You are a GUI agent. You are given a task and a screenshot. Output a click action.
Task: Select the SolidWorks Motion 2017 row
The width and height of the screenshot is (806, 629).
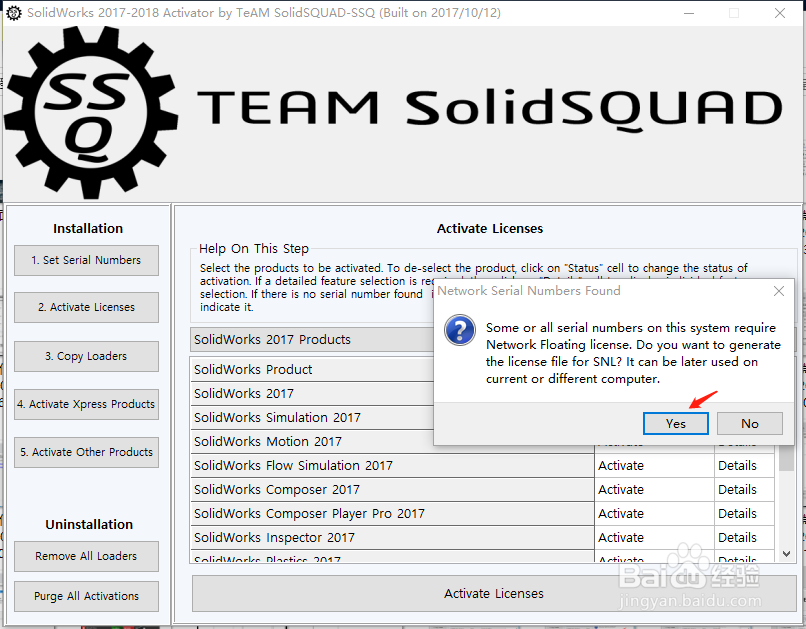[312, 441]
